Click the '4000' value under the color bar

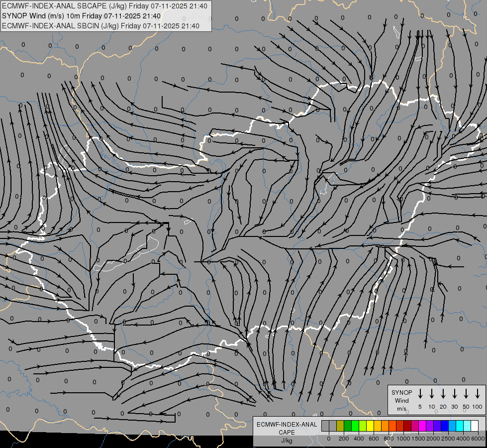click(463, 439)
